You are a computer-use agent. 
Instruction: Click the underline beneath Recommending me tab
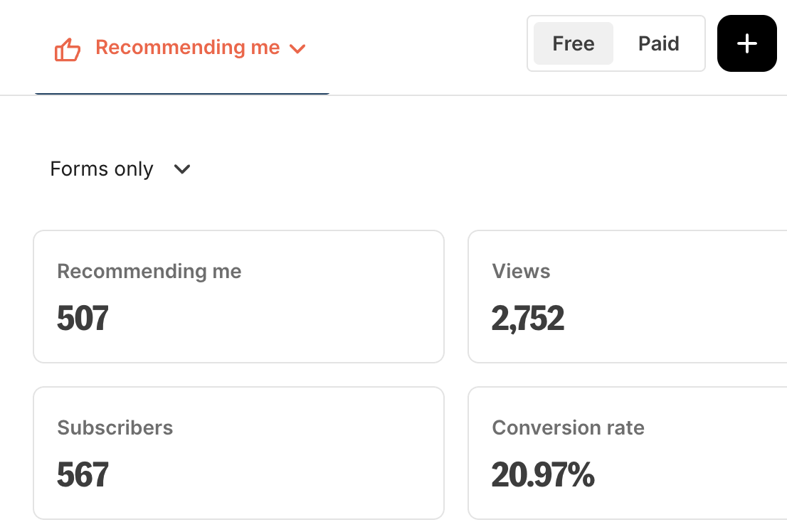181,93
